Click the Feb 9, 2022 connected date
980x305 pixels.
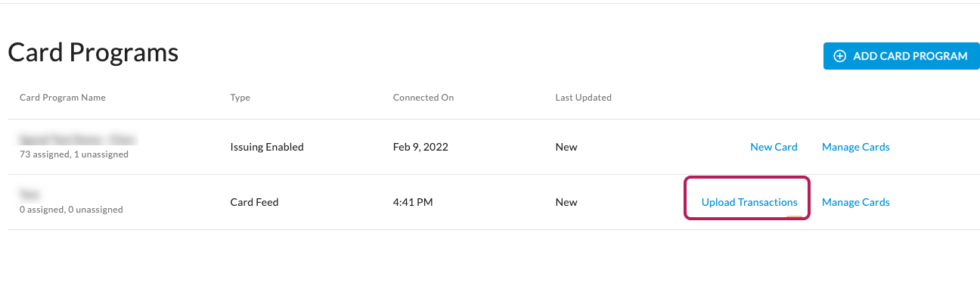click(x=420, y=147)
